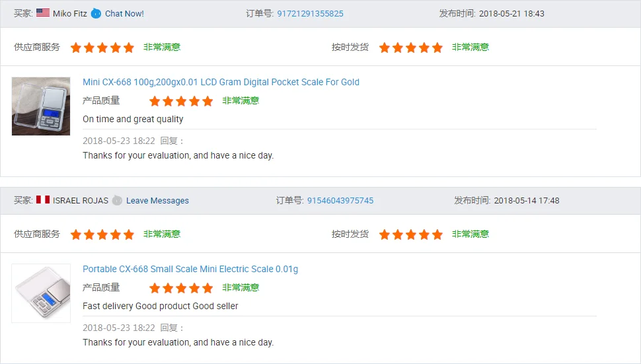The width and height of the screenshot is (641, 364).
Task: Click the Portable CX-668 scale product thumbnail
Action: [x=41, y=293]
